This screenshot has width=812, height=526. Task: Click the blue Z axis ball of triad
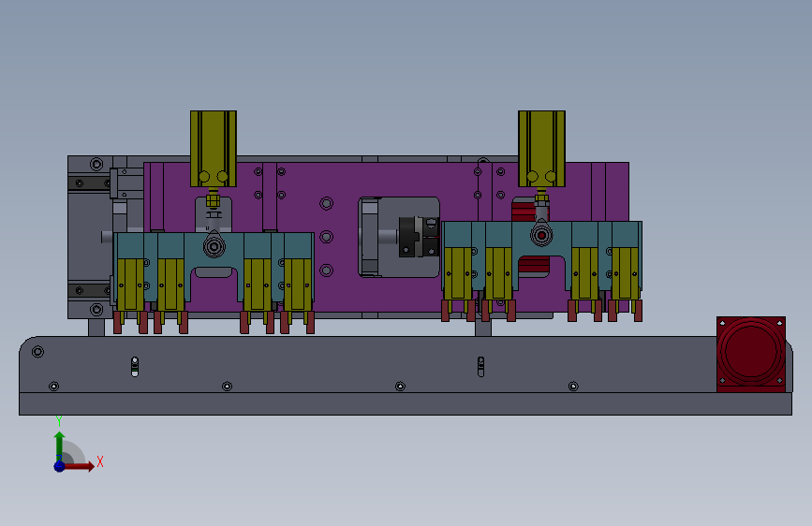pyautogui.click(x=60, y=466)
